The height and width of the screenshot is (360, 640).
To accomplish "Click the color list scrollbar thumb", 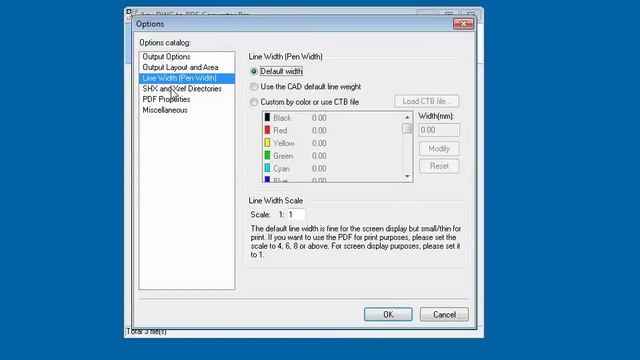I will click(x=407, y=128).
